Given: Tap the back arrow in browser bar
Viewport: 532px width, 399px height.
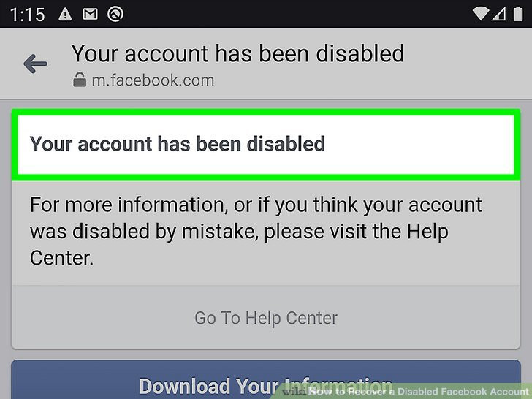Looking at the screenshot, I should click(x=35, y=64).
